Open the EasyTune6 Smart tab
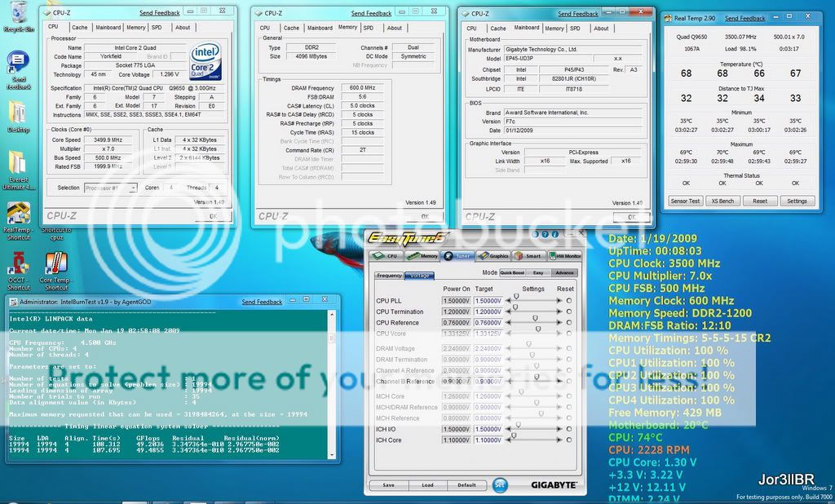This screenshot has height=504, width=835. [528, 256]
